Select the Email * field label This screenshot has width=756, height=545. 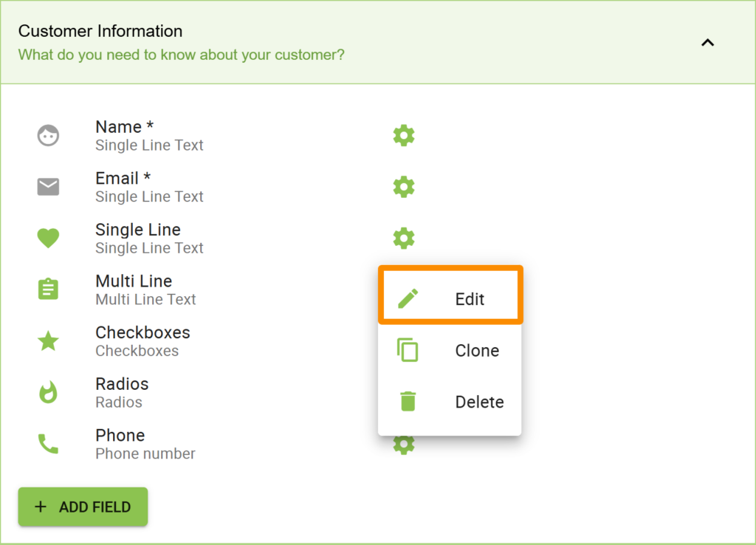[123, 179]
